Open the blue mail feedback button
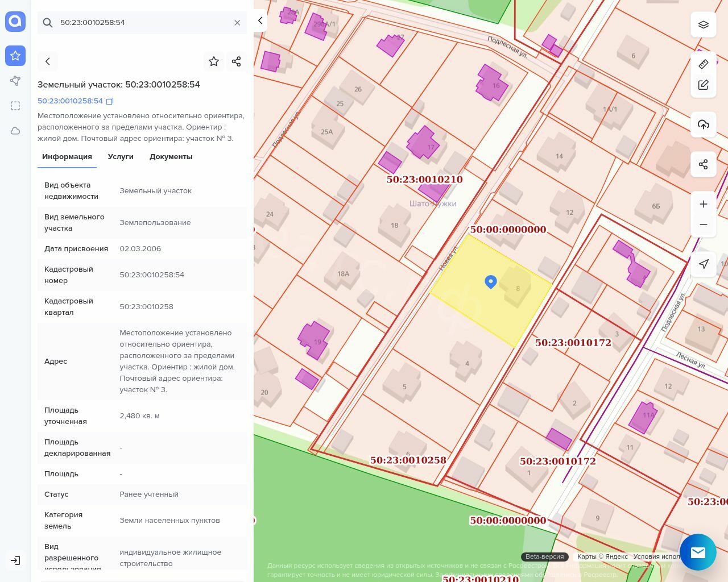This screenshot has width=728, height=582. pyautogui.click(x=698, y=552)
